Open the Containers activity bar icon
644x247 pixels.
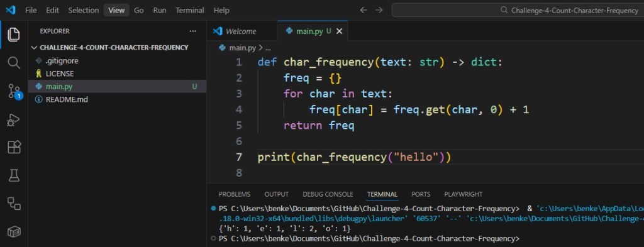[x=14, y=232]
